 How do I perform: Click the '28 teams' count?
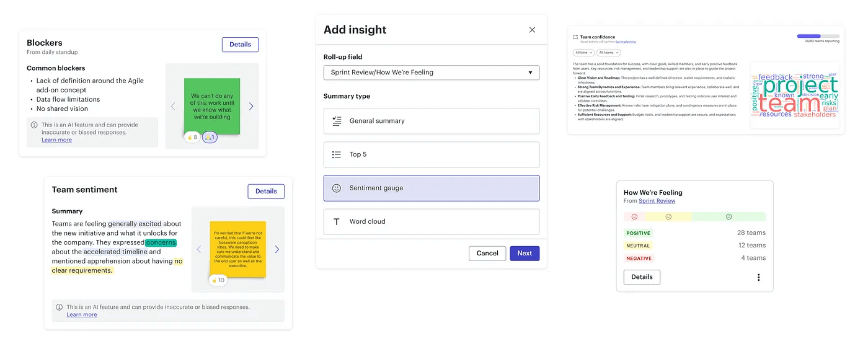pyautogui.click(x=751, y=233)
